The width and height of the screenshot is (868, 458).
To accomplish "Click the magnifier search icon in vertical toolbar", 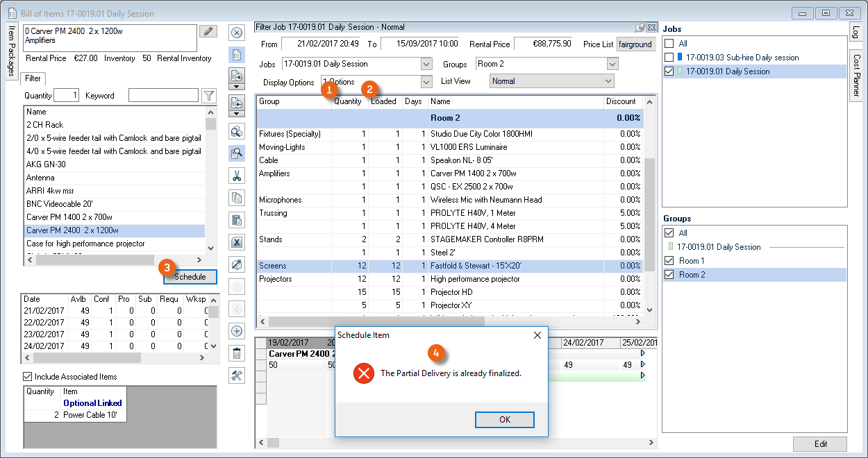I will pos(237,153).
